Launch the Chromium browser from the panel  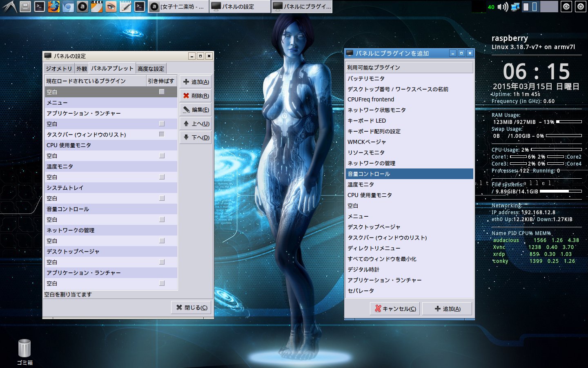click(x=68, y=7)
